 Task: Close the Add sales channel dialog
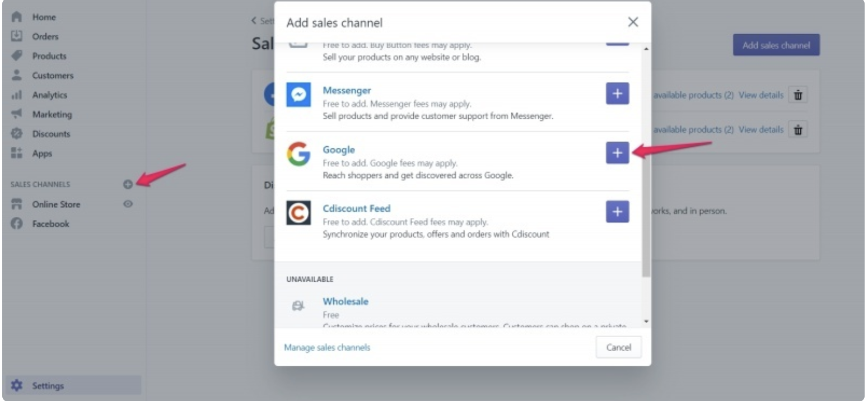click(633, 22)
